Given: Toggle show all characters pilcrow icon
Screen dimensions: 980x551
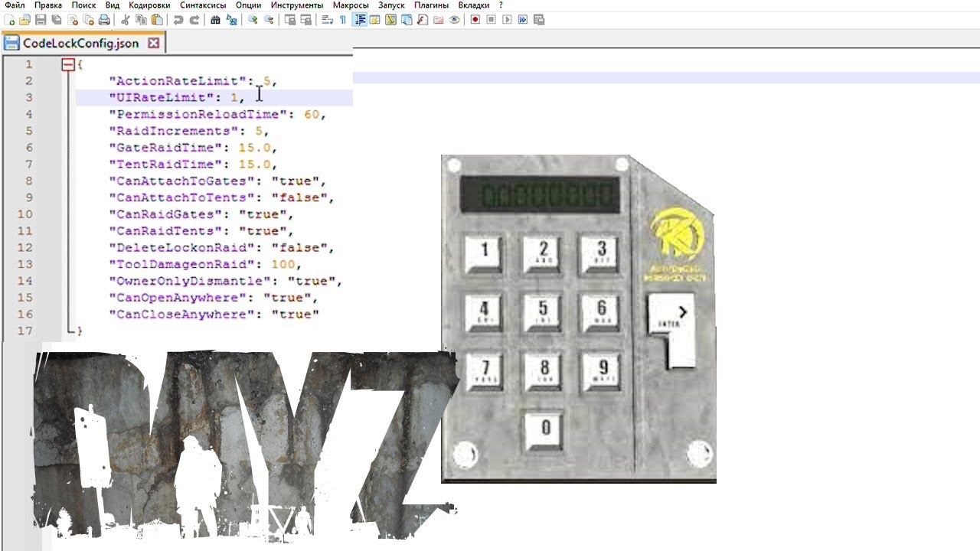Looking at the screenshot, I should pyautogui.click(x=342, y=20).
